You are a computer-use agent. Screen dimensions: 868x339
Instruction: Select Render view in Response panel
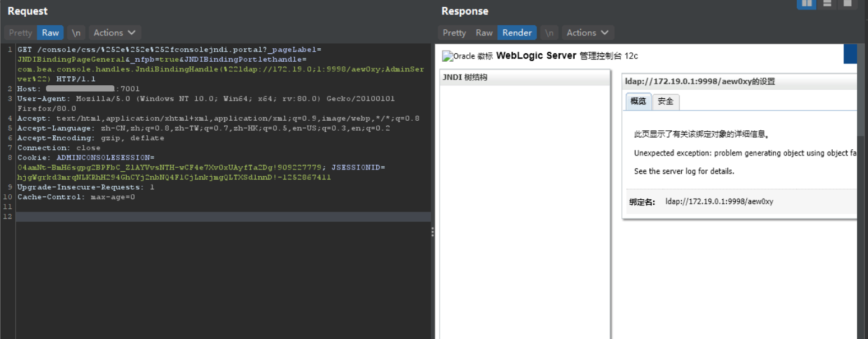[516, 33]
